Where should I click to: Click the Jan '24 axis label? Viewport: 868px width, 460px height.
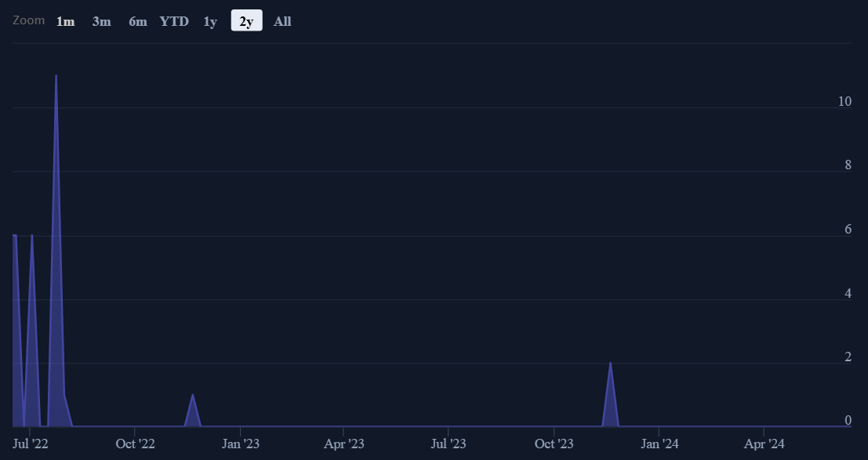click(659, 444)
